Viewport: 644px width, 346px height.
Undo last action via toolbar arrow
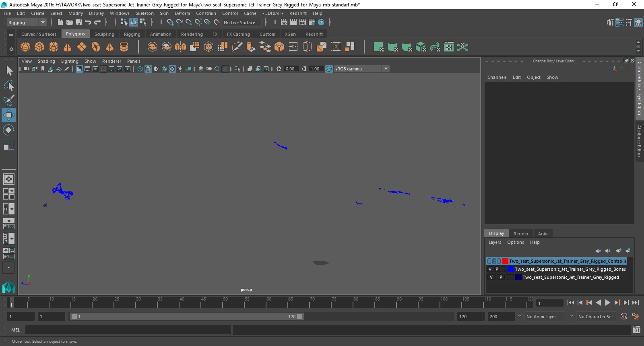point(88,23)
